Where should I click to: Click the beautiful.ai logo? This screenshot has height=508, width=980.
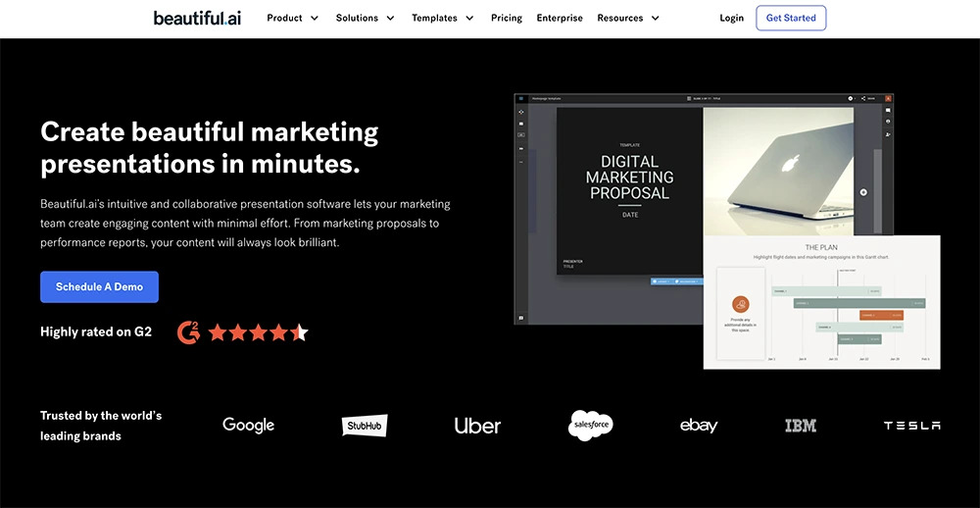click(197, 18)
